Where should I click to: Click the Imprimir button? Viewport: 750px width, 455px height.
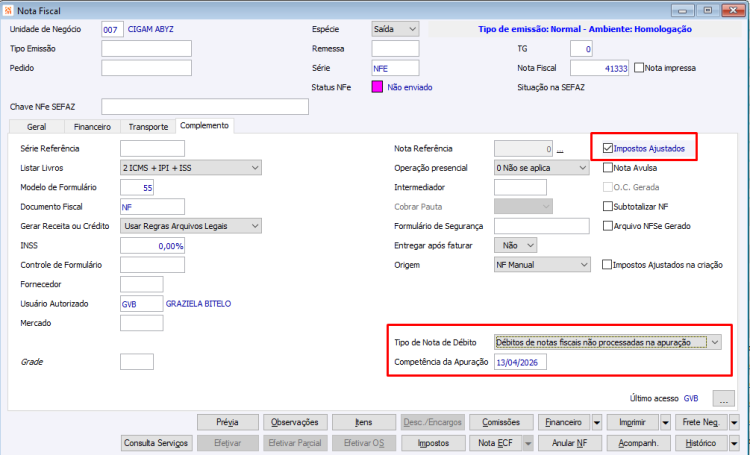coord(633,422)
